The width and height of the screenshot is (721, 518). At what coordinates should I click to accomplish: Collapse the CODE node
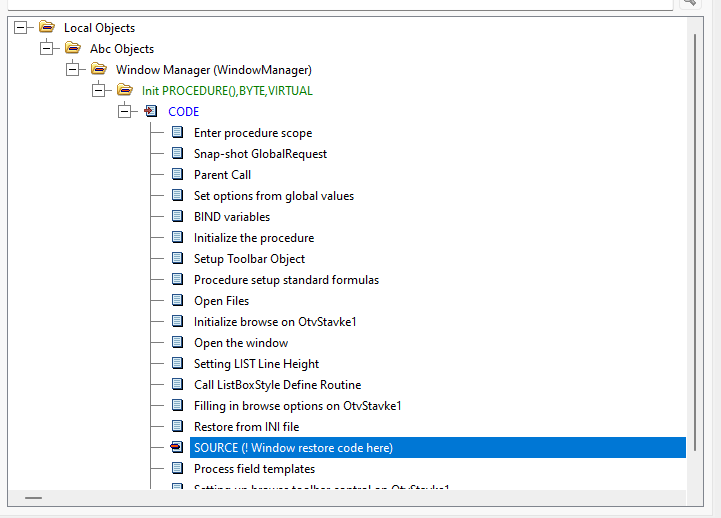pos(125,112)
